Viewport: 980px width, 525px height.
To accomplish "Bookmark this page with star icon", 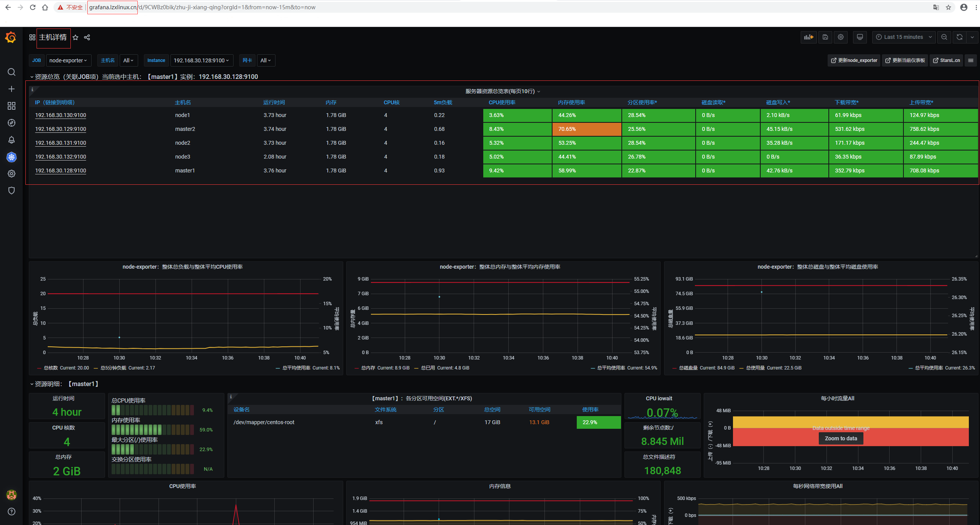I will coord(948,7).
